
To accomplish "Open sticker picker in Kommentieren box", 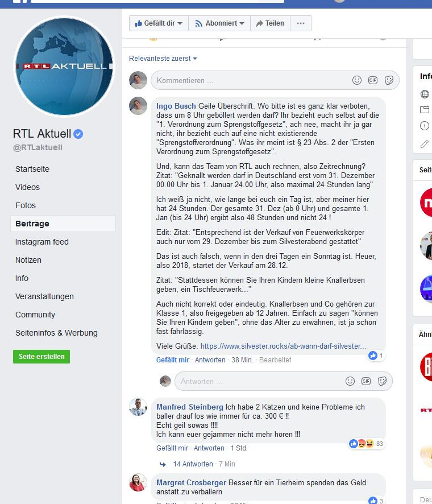I will point(389,80).
